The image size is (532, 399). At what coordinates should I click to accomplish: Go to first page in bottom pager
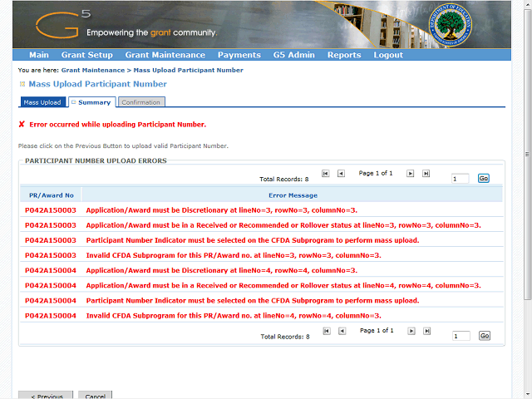tap(327, 331)
